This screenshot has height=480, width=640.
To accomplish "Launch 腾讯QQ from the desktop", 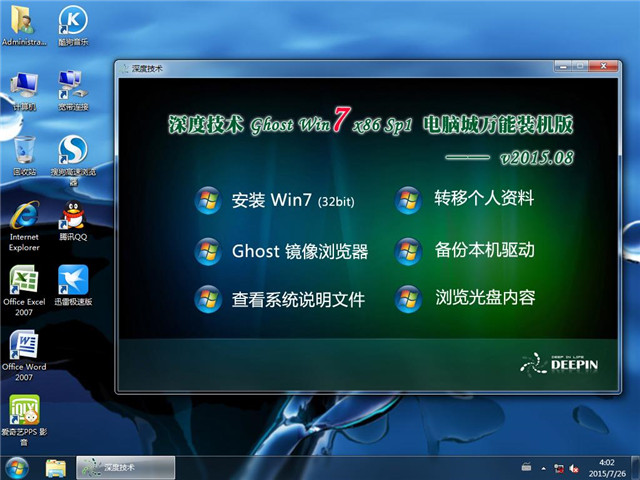I will (x=73, y=220).
